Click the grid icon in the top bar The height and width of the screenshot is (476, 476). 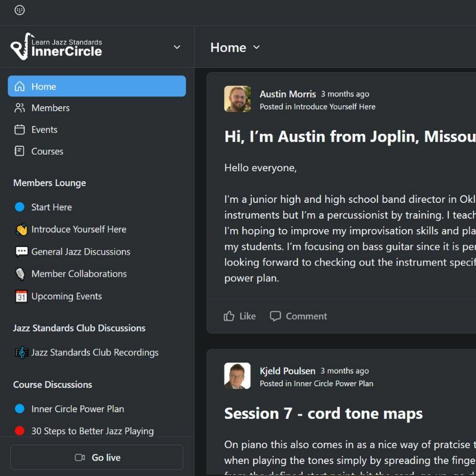pyautogui.click(x=20, y=10)
